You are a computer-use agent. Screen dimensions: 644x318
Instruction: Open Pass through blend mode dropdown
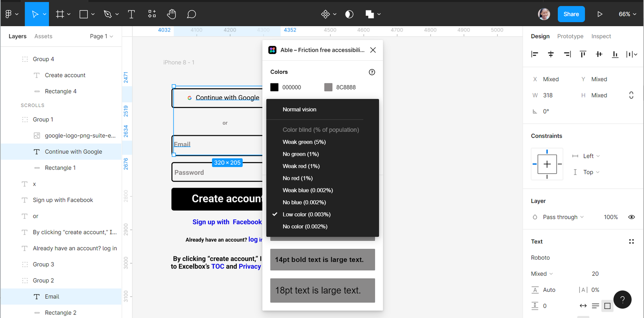point(563,217)
